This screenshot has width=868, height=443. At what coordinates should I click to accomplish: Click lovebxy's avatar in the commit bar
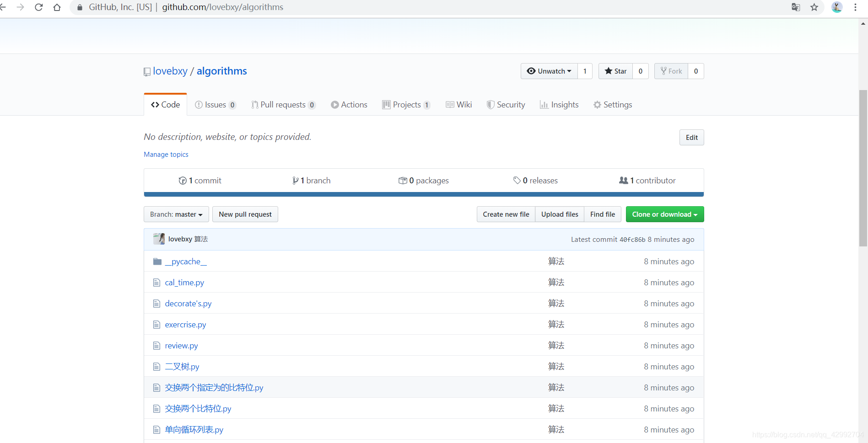(159, 239)
